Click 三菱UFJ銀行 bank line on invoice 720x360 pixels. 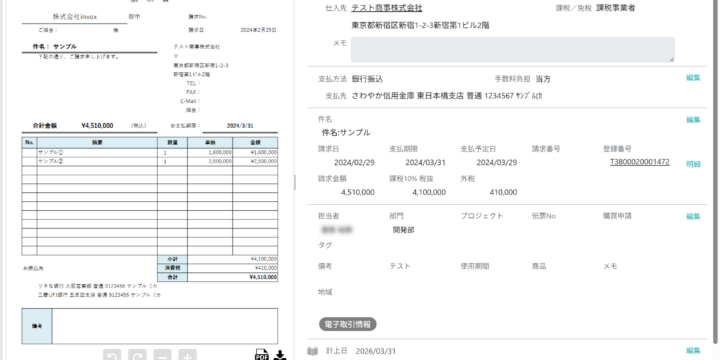pyautogui.click(x=100, y=295)
